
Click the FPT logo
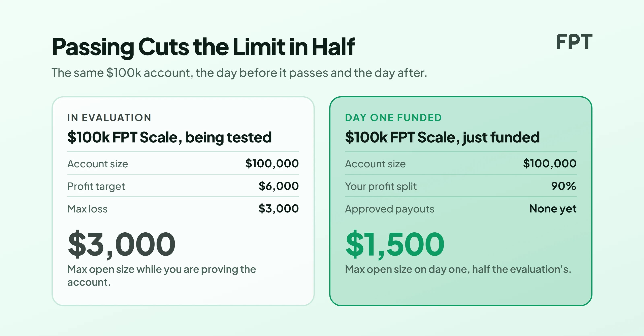574,42
